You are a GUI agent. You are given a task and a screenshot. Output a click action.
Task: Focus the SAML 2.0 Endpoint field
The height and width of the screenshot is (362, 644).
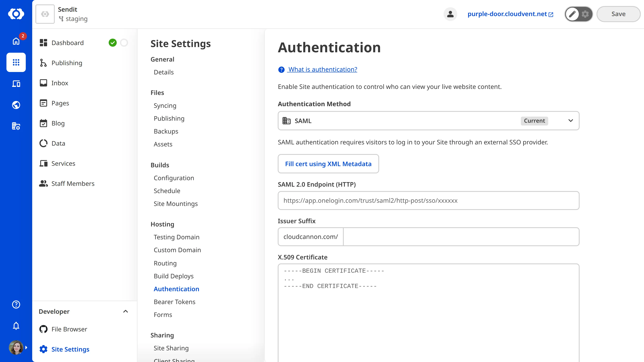click(x=428, y=201)
